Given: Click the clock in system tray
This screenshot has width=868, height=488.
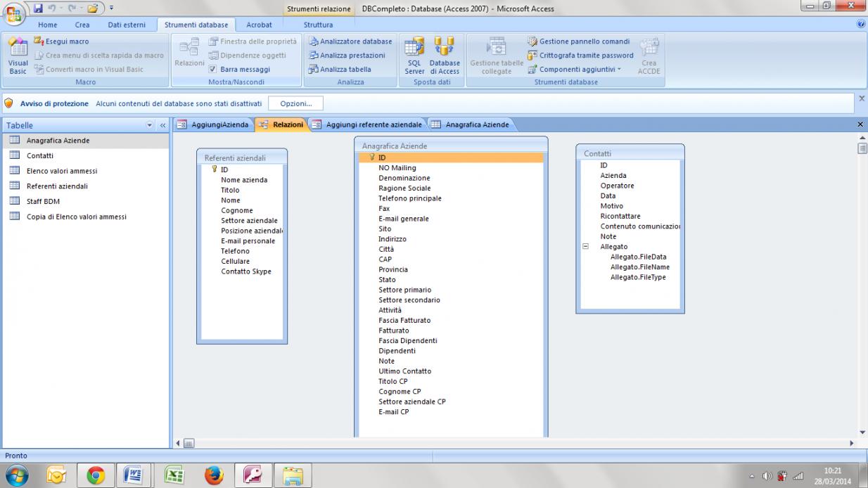Looking at the screenshot, I should [x=831, y=476].
